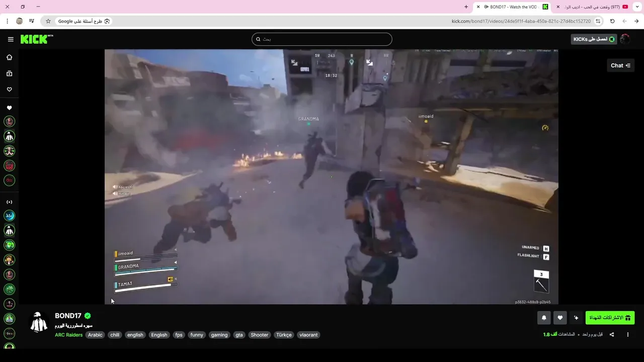Open the tab search chevron
This screenshot has width=644, height=362.
pyautogui.click(x=636, y=7)
